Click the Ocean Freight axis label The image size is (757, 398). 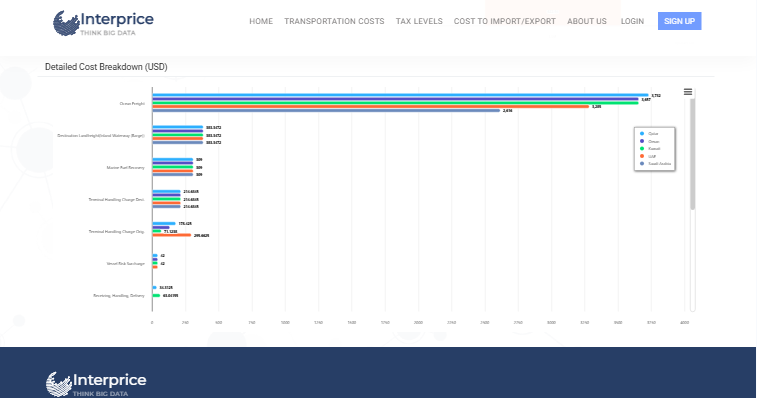[x=132, y=103]
